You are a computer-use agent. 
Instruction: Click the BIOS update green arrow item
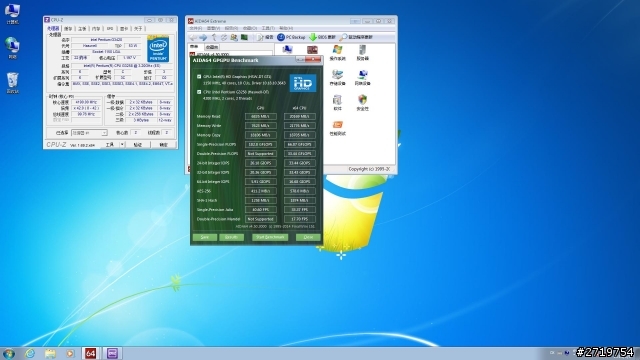(322, 38)
